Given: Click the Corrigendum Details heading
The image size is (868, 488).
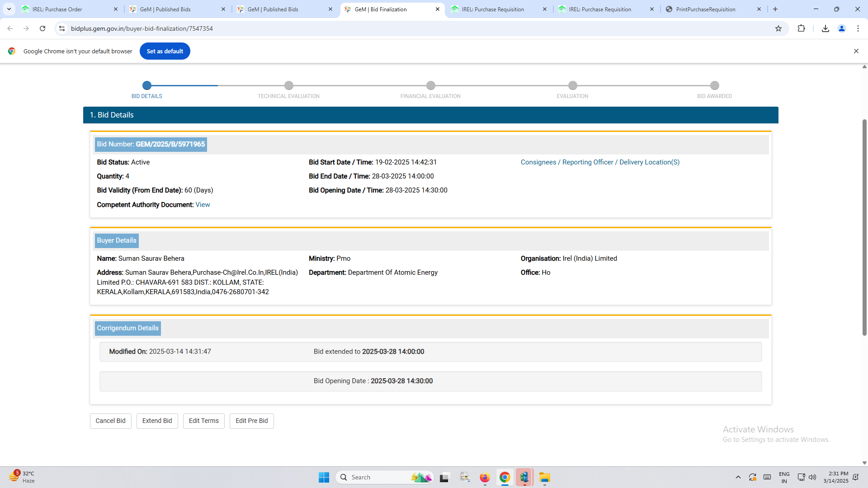Looking at the screenshot, I should click(x=128, y=328).
